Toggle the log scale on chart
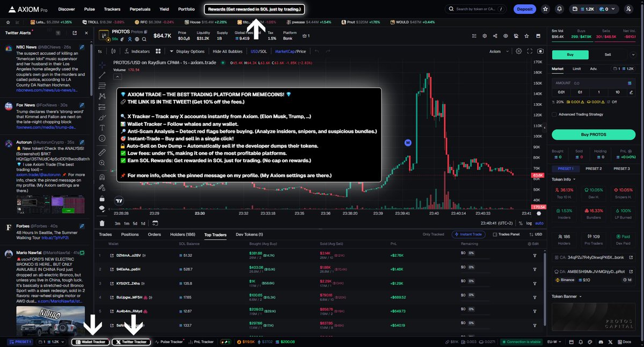The image size is (644, 347). pos(530,223)
